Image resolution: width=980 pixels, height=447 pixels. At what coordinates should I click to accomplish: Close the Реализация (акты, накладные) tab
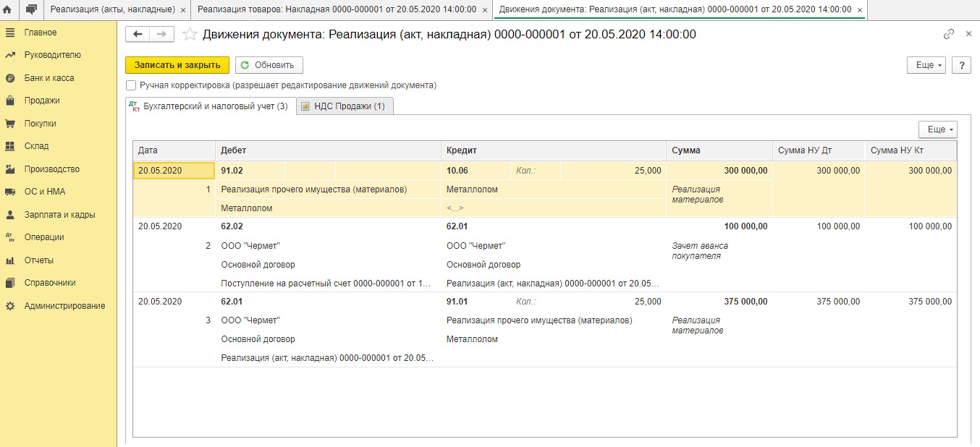[182, 10]
